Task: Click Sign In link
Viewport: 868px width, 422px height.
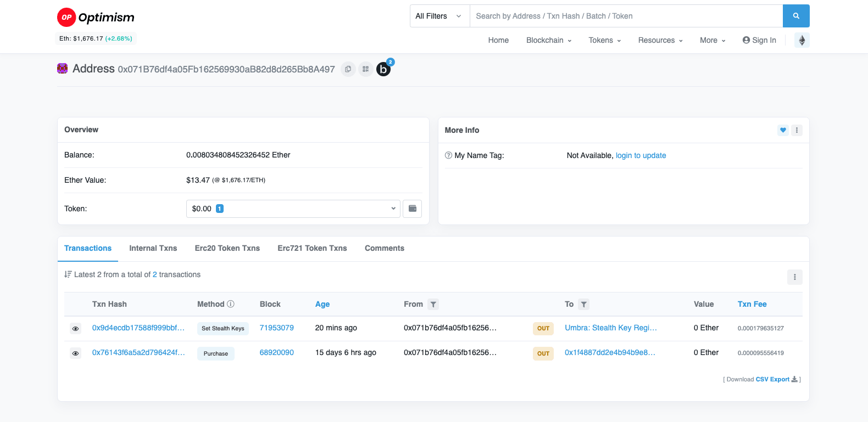Action: pos(759,40)
